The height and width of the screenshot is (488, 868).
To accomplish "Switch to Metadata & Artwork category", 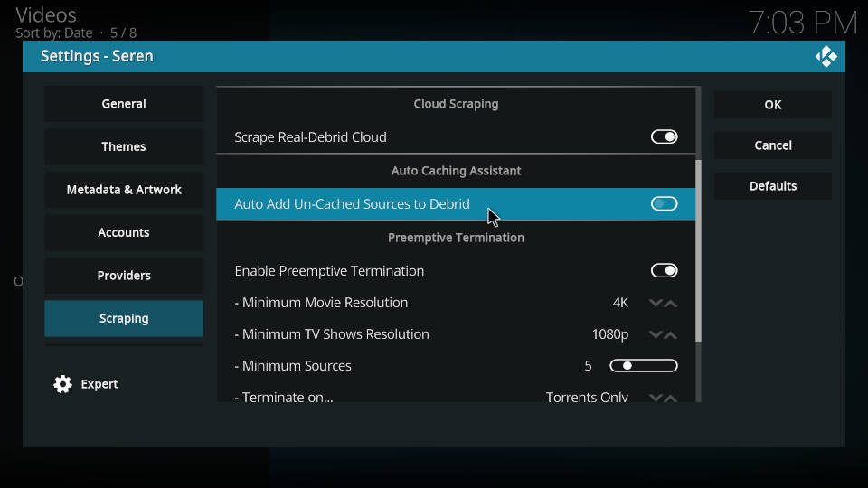I will [x=124, y=190].
